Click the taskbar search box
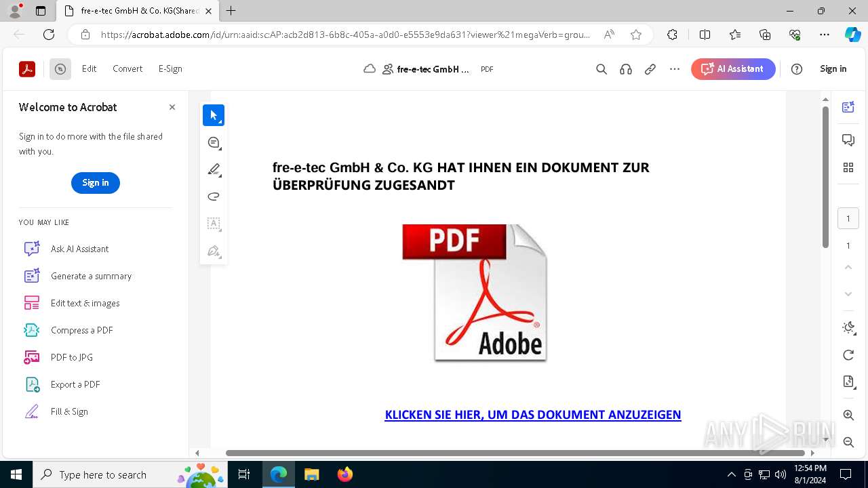This screenshot has width=868, height=488. 130,474
